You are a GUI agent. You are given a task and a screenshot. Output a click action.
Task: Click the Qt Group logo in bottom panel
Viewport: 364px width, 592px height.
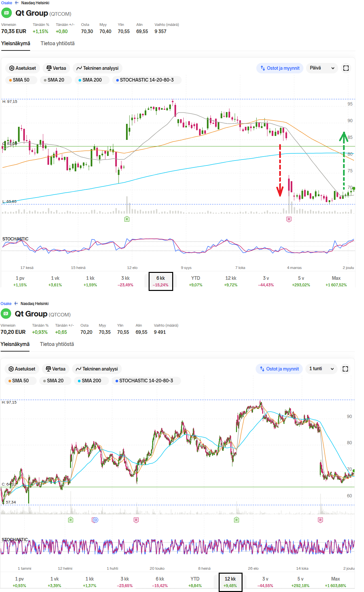[x=6, y=314]
